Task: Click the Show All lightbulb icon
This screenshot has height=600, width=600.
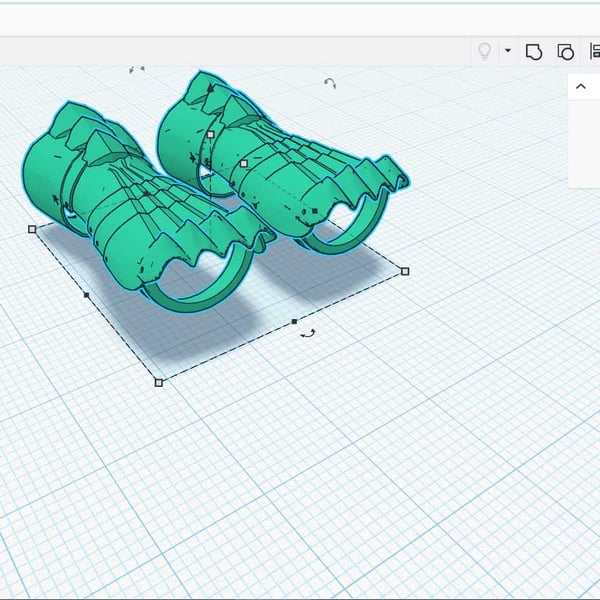Action: [x=486, y=51]
